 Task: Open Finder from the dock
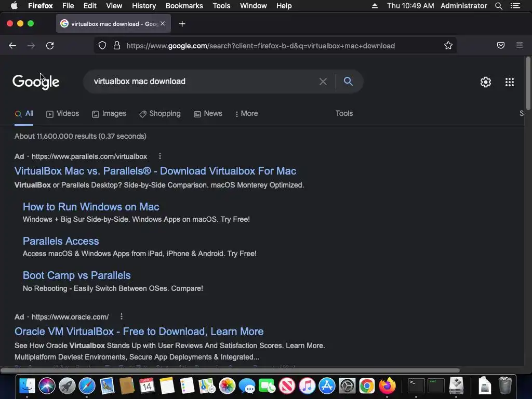coord(27,386)
